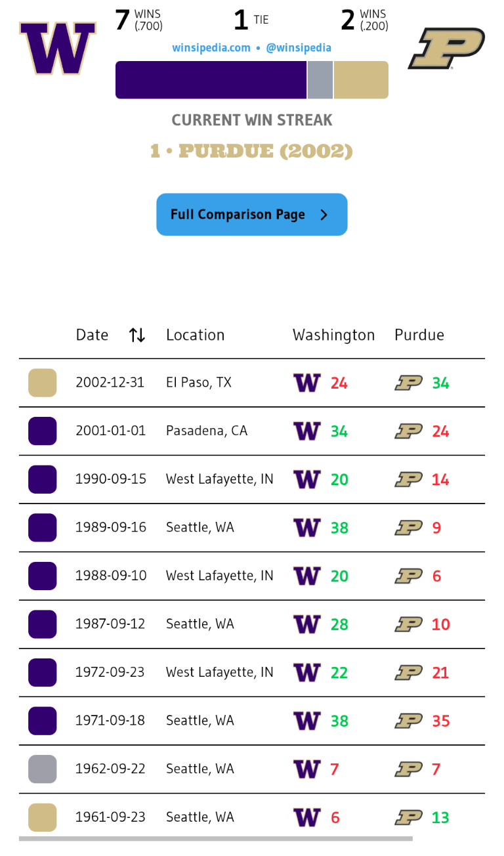This screenshot has height=856, width=504.
Task: Sort table by Date column header
Action: tap(92, 335)
